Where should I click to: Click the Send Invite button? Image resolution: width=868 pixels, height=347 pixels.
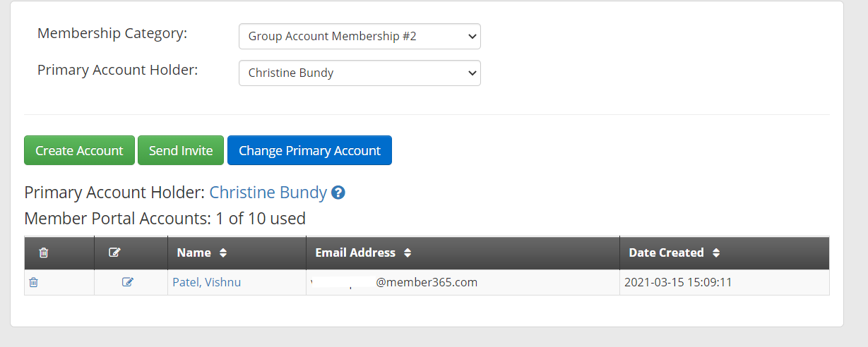(181, 150)
